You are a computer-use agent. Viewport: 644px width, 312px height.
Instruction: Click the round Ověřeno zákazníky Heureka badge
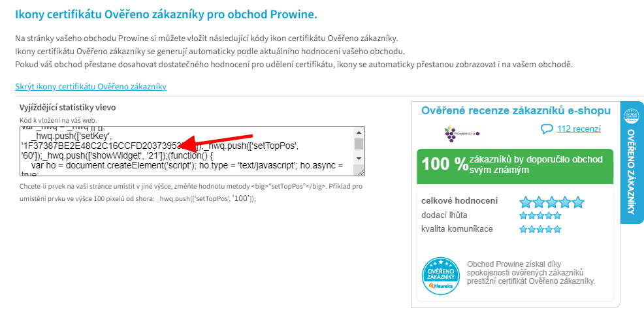coord(441,276)
